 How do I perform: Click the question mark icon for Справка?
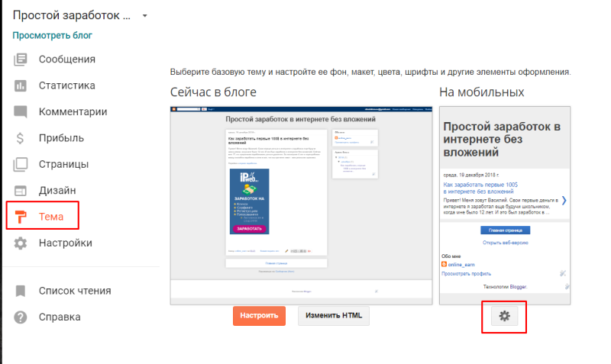(x=21, y=317)
